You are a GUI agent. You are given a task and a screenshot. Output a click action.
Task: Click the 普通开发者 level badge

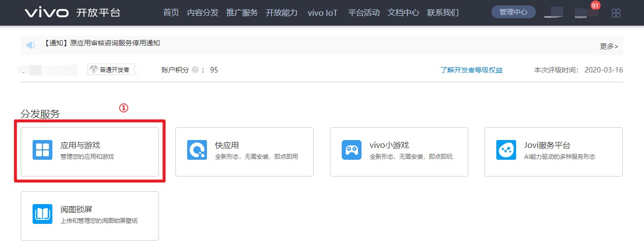pyautogui.click(x=112, y=70)
